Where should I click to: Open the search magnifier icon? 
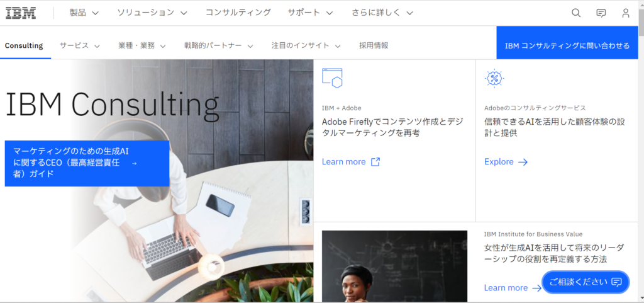click(x=576, y=13)
